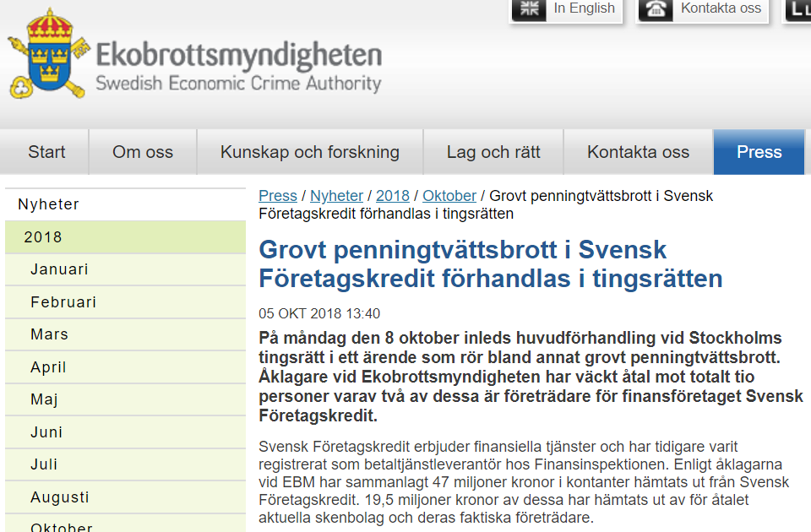Viewport: 811px width, 532px height.
Task: Click body paragraph starting Svensk Företagskredit erbjuder
Action: (x=524, y=482)
